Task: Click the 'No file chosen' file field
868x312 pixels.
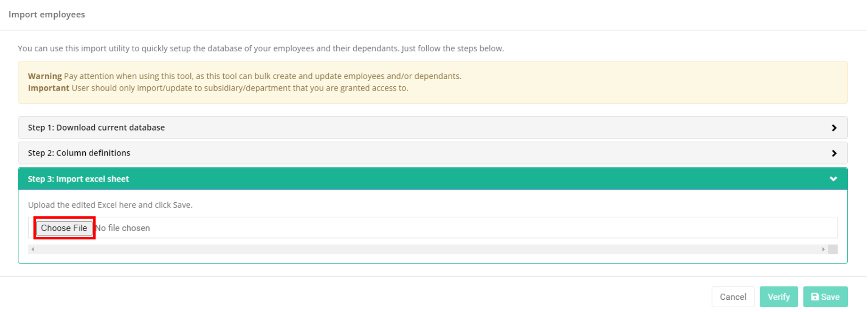Action: point(123,228)
